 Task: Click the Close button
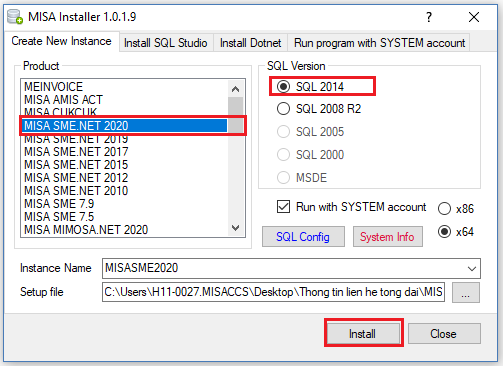[x=444, y=333]
